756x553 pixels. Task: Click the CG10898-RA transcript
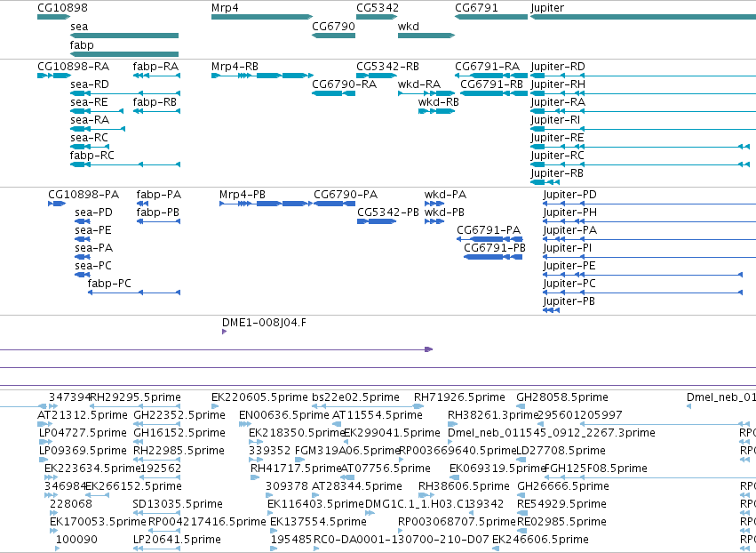[x=54, y=76]
